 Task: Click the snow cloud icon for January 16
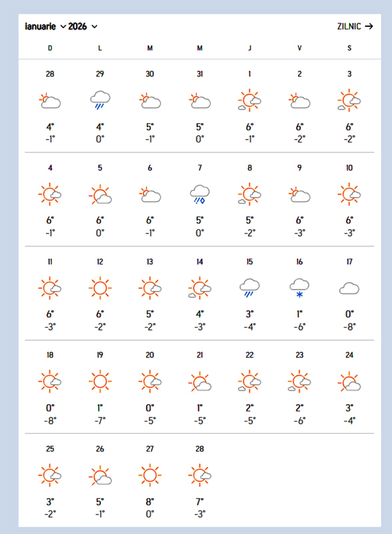[x=299, y=288]
